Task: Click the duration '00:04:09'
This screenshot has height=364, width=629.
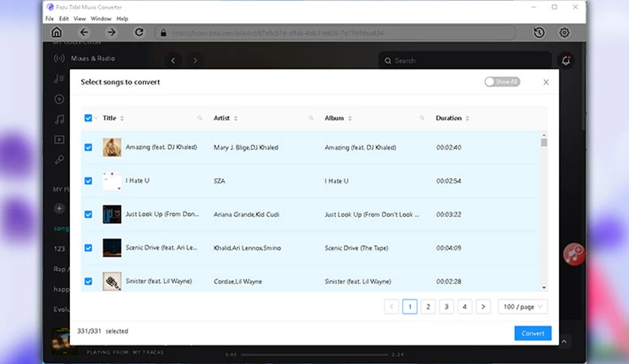Action: [x=449, y=247]
